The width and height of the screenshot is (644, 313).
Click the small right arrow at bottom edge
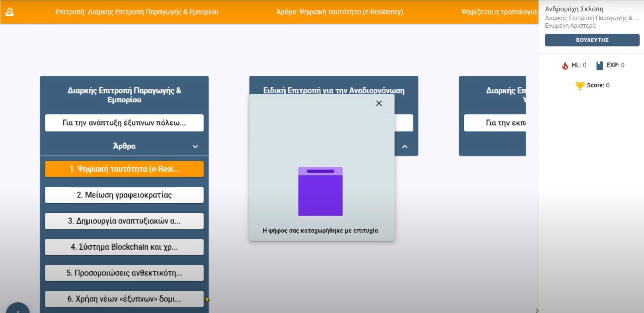[x=537, y=310]
